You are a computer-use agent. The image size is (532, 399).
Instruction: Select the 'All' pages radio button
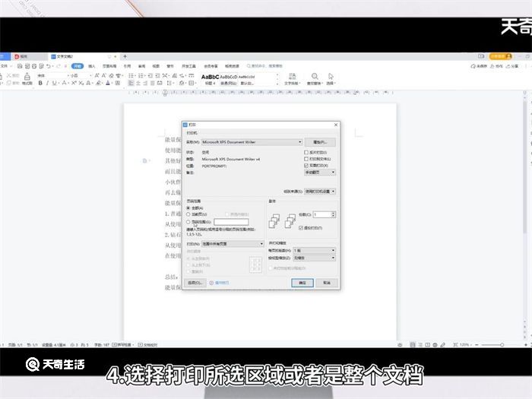click(x=188, y=208)
